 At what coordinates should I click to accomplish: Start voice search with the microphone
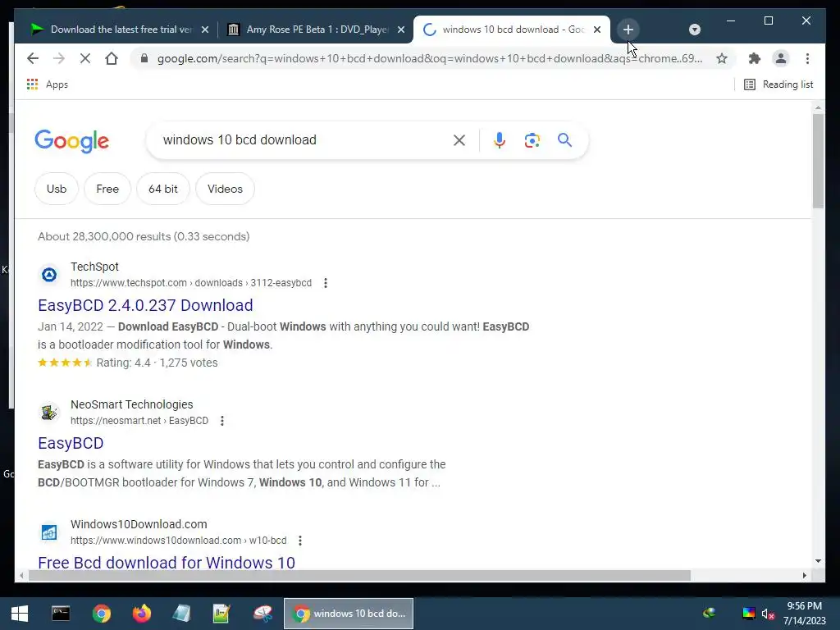pos(500,140)
